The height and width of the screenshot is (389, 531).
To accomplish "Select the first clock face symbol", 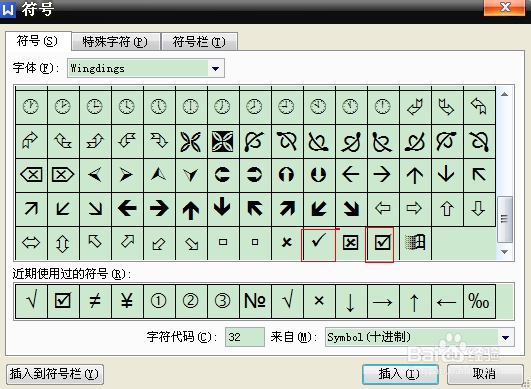I will [31, 107].
